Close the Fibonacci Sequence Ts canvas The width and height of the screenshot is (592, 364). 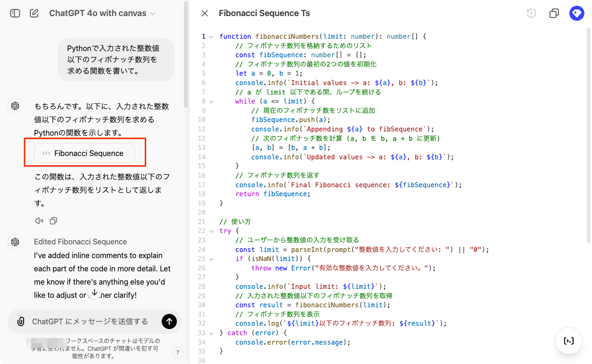(205, 13)
